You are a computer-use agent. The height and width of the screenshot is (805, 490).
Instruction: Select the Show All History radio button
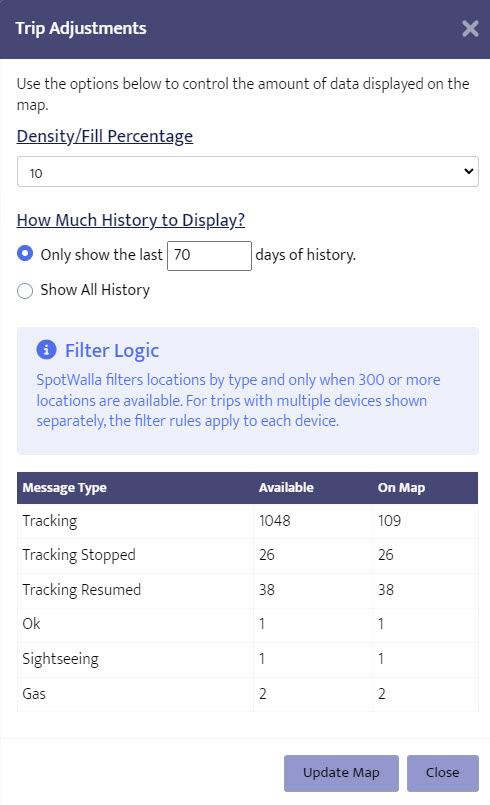[x=25, y=291]
